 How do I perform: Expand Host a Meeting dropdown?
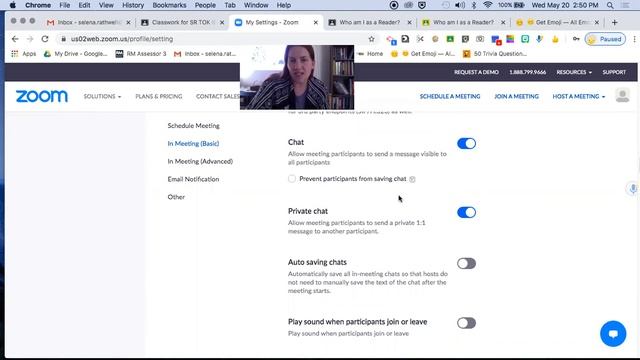click(x=579, y=96)
